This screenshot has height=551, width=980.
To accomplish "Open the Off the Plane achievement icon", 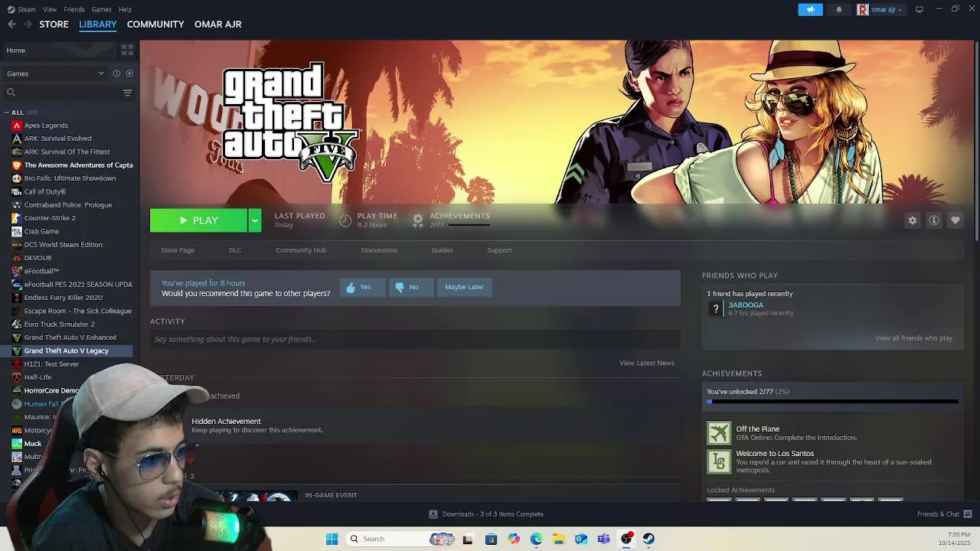I will (719, 433).
